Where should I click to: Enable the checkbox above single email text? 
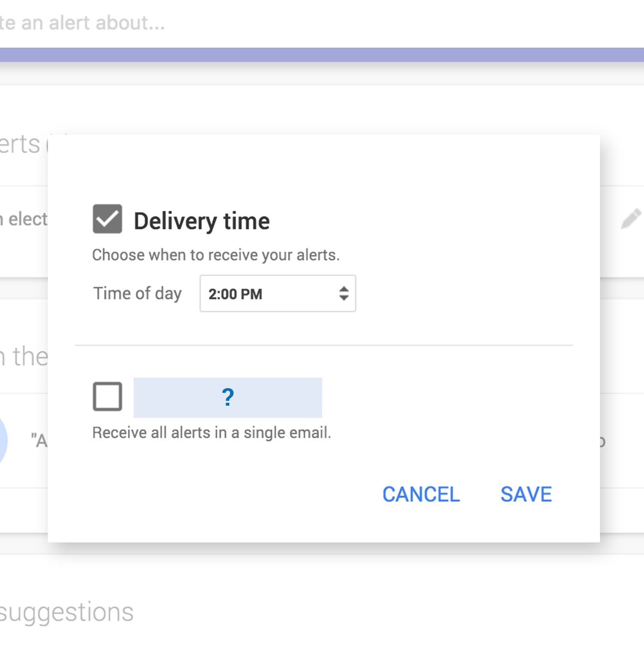tap(107, 397)
